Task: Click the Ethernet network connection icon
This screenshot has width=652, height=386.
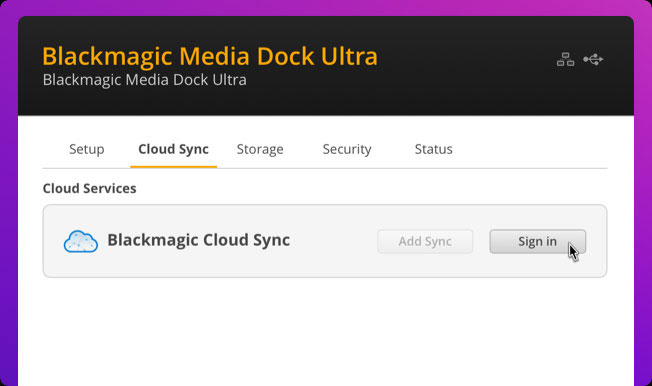Action: pos(565,59)
